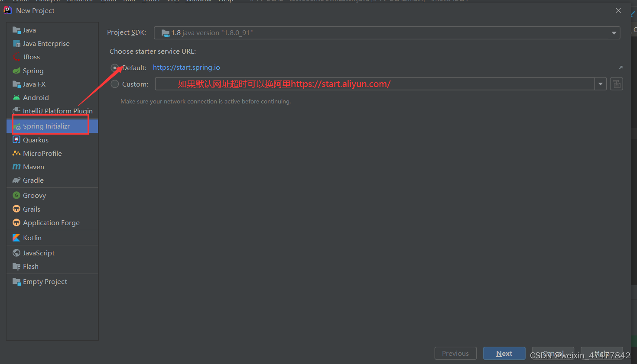Image resolution: width=637 pixels, height=364 pixels.
Task: Expand the Custom URL history dropdown arrow
Action: [x=601, y=84]
